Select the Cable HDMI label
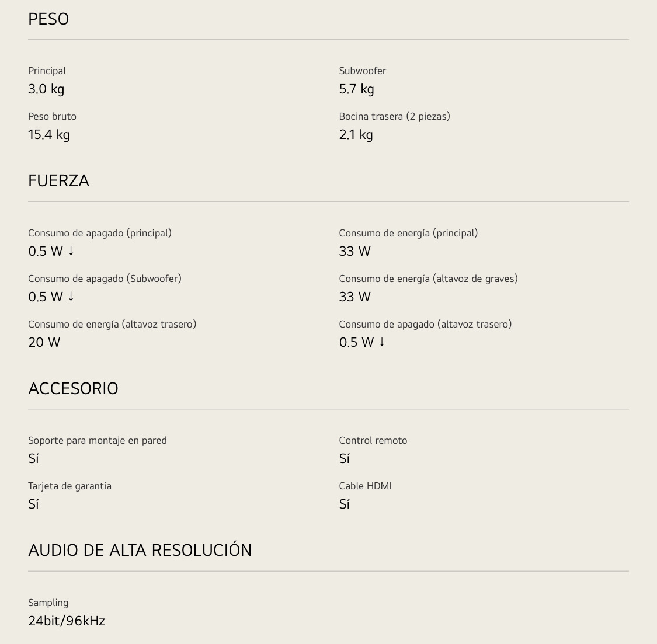 click(x=365, y=486)
